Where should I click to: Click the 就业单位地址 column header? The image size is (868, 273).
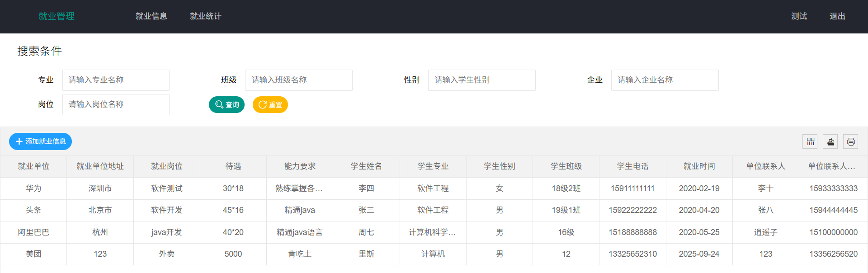tap(100, 166)
